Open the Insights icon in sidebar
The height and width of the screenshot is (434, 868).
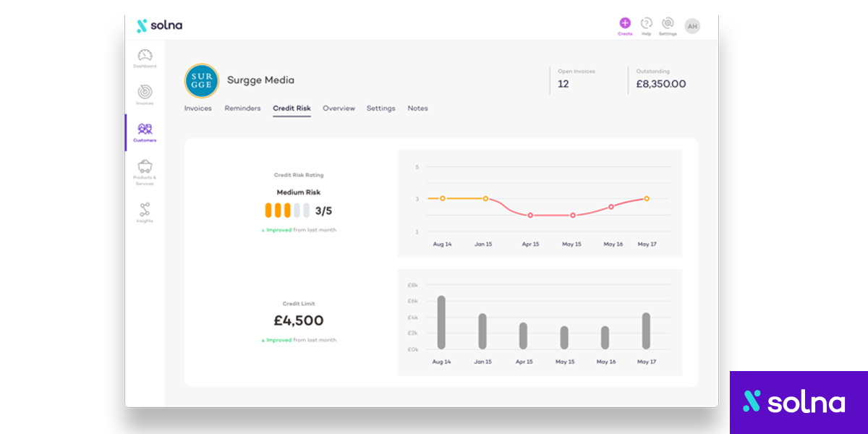coord(145,210)
